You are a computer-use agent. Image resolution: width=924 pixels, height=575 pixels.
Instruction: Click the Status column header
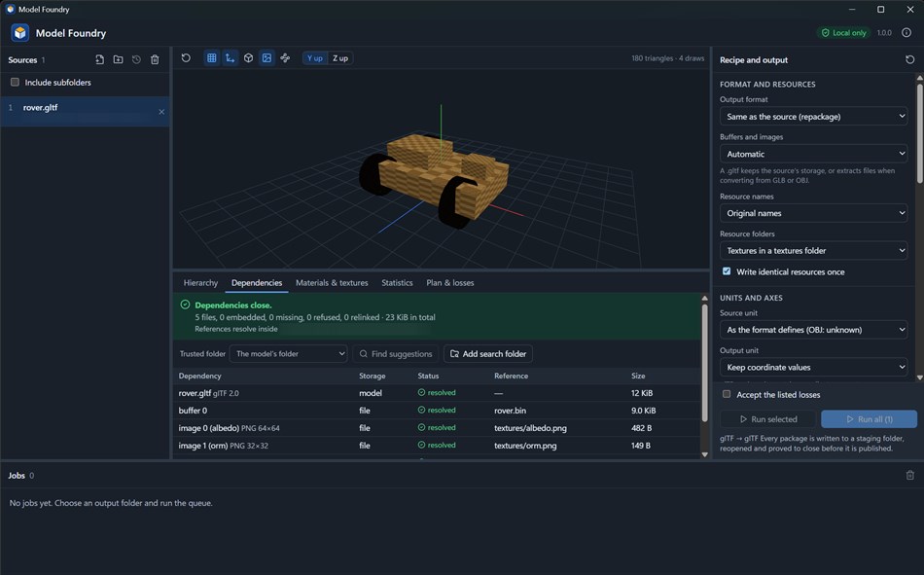click(428, 376)
